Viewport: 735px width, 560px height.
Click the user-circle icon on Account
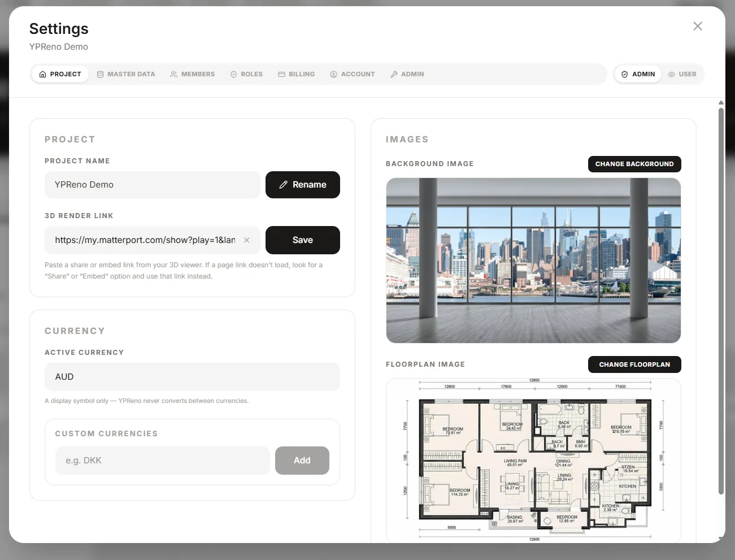tap(334, 74)
